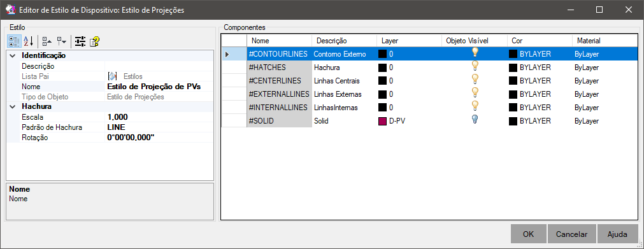Switch property grid to Categorized view
The height and width of the screenshot is (249, 644).
coord(14,41)
